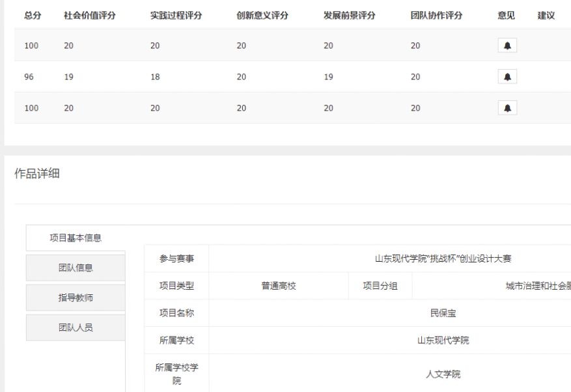Click the 创新意义评分 column header
The width and height of the screenshot is (571, 392).
click(262, 15)
